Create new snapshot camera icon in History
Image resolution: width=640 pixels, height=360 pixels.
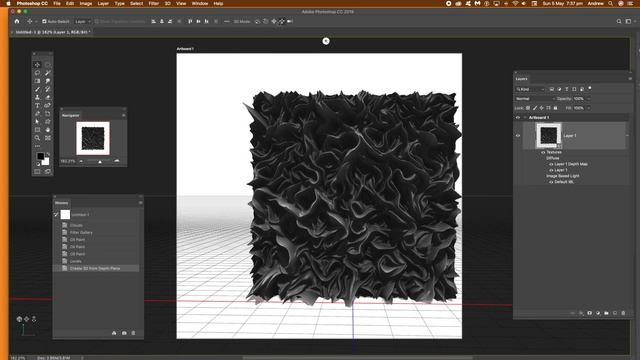click(124, 333)
